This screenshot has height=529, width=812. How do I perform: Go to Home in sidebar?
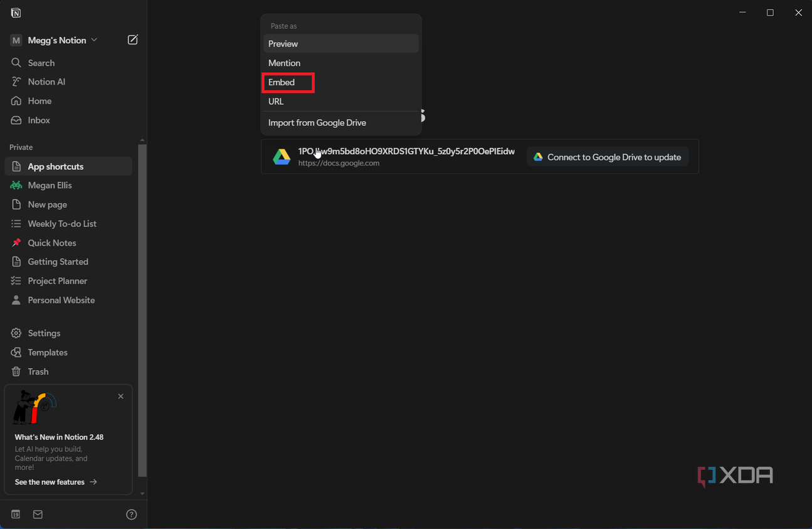(68, 101)
